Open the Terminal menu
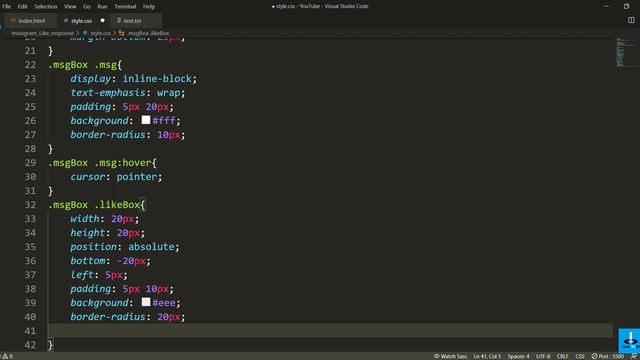This screenshot has height=360, width=640. 125,7
